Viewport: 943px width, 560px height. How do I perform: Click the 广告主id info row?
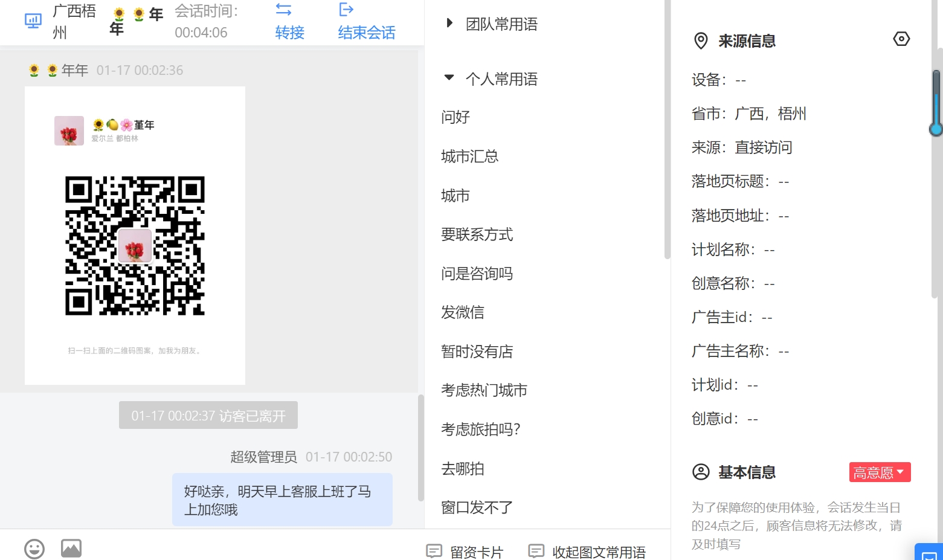(732, 317)
